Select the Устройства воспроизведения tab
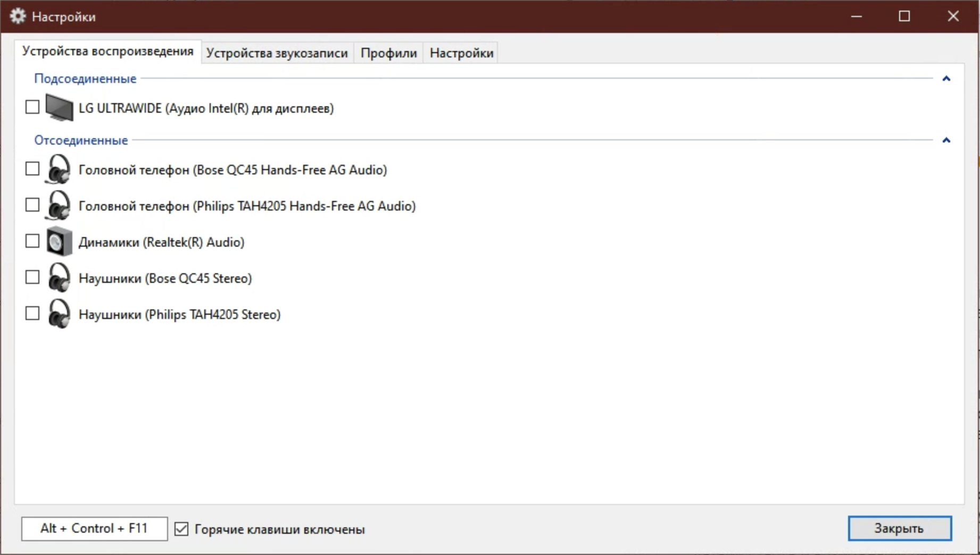Screen dimensions: 980x555 pos(108,52)
